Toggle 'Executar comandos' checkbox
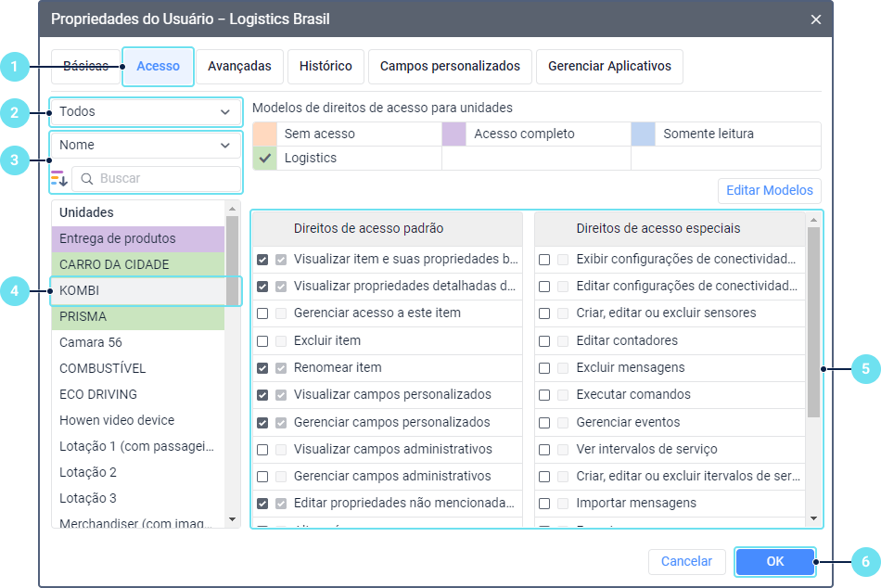This screenshot has height=588, width=881. (x=544, y=395)
